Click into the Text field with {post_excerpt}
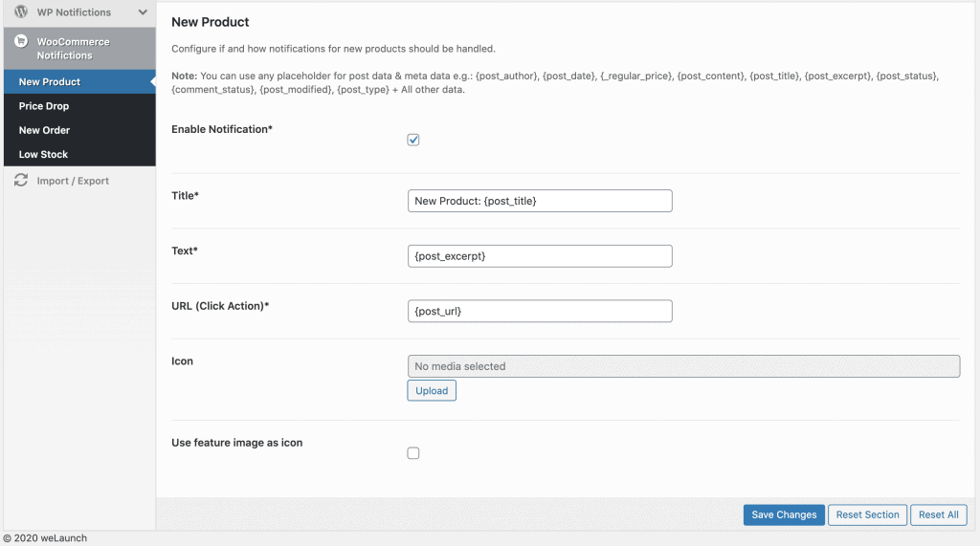Screen dimensions: 980x546 pos(540,256)
